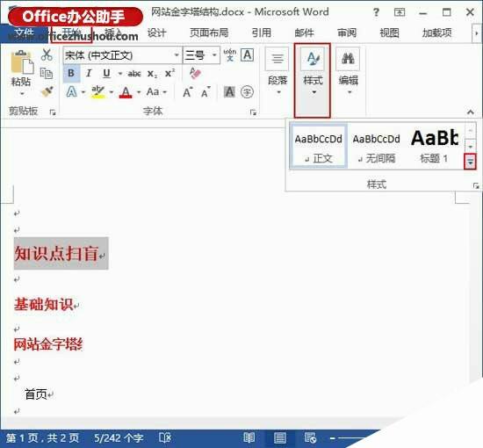
Task: Click zoom out minus button
Action: pyautogui.click(x=332, y=437)
